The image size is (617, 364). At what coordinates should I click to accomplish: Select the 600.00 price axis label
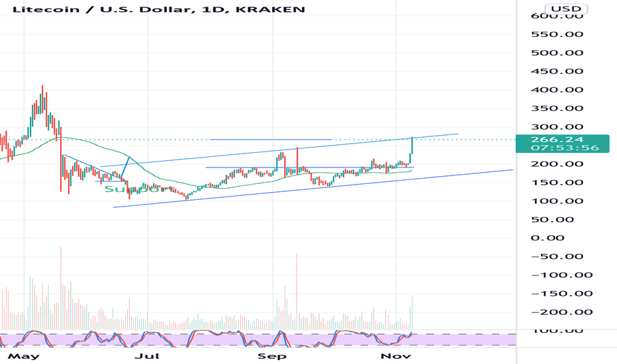[x=557, y=16]
